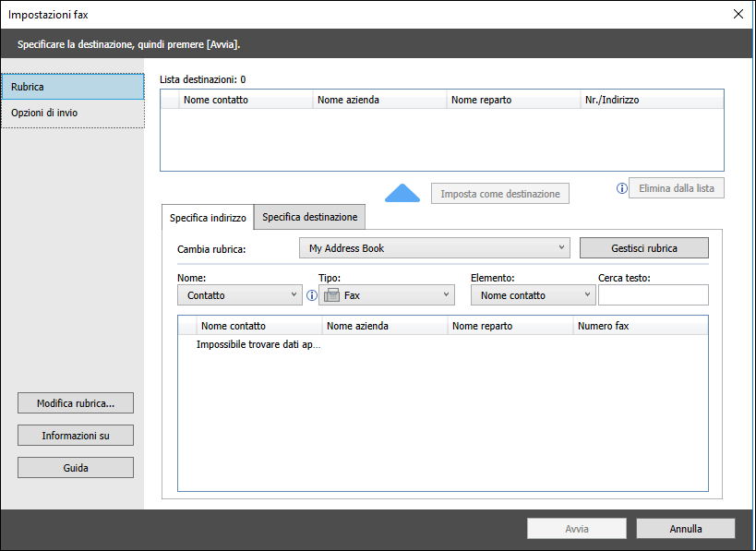Click inside the Cerca testo search field
This screenshot has width=756, height=551.
tap(653, 295)
